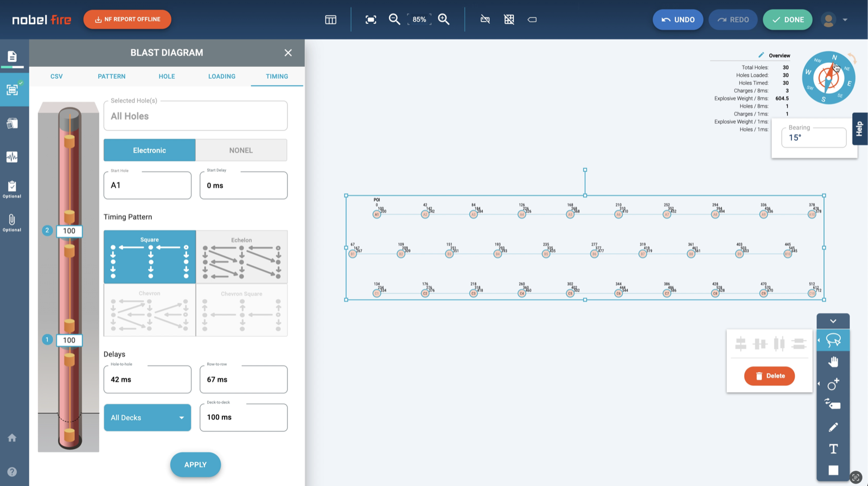This screenshot has width=868, height=486.
Task: Switch to the LOADING tab
Action: tap(222, 76)
